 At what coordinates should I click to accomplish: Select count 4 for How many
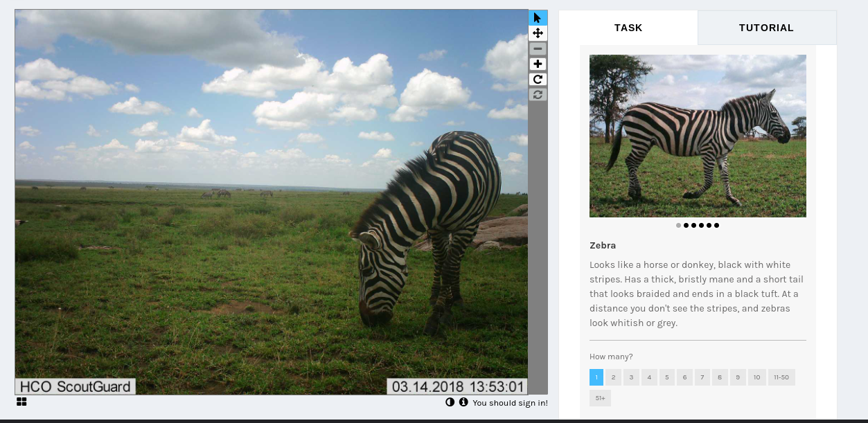click(649, 377)
